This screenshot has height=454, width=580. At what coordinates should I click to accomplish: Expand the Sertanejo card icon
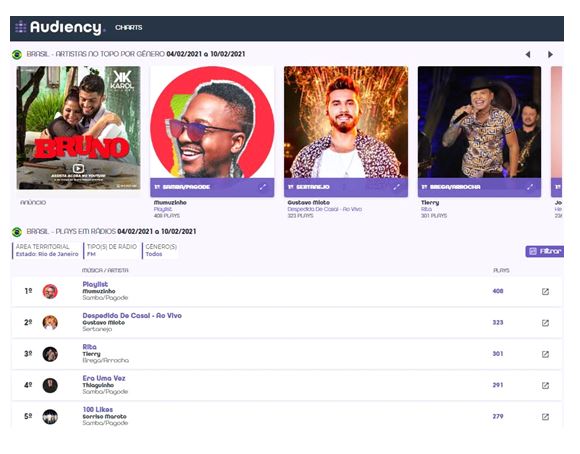(x=397, y=187)
